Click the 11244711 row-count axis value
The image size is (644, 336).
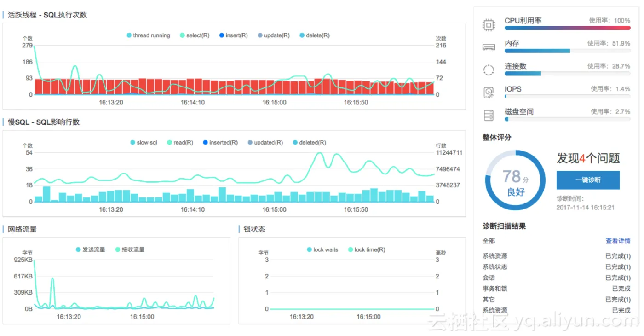tap(448, 153)
